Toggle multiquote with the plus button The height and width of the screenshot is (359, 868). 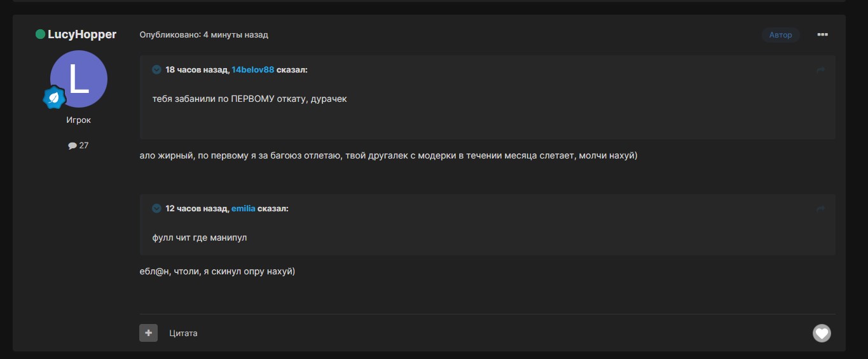pos(148,333)
